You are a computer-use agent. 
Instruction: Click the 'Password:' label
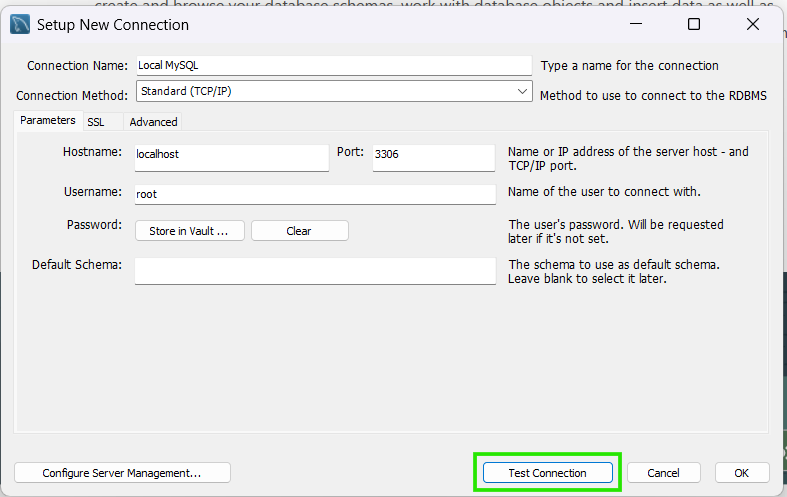[94, 224]
